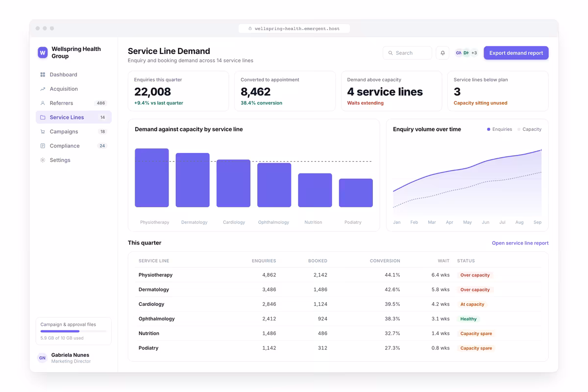588x392 pixels.
Task: Click the At capacity status badge
Action: [472, 304]
